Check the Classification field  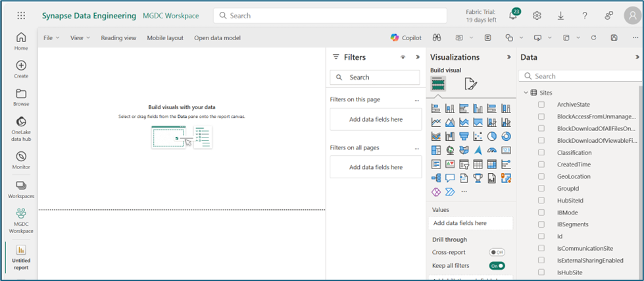tap(541, 153)
